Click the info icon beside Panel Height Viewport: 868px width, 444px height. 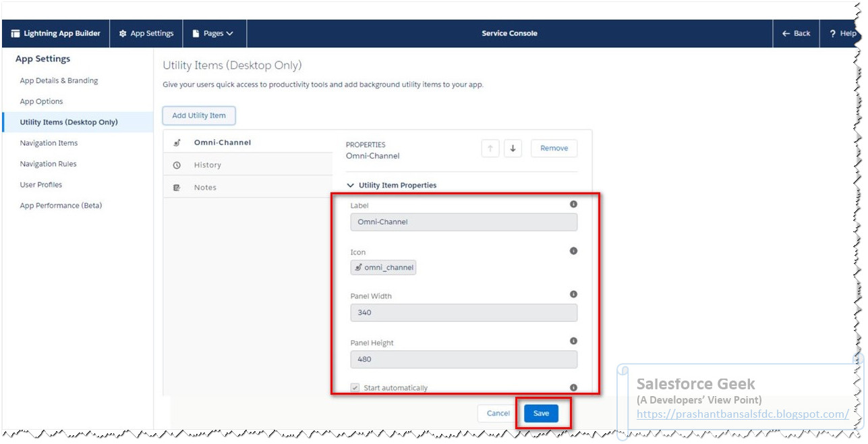573,341
